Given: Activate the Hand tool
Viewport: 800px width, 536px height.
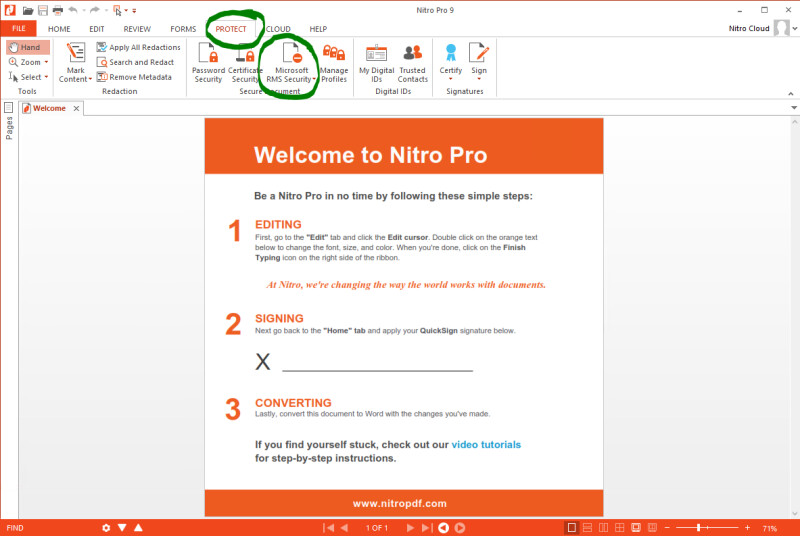Looking at the screenshot, I should [28, 47].
